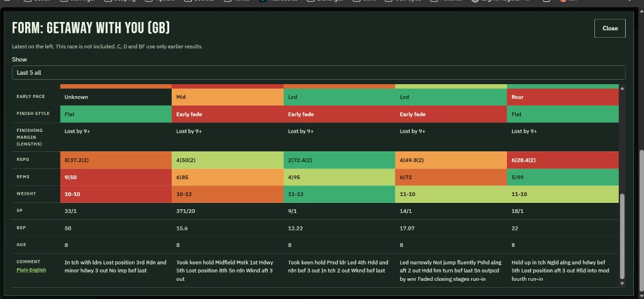The height and width of the screenshot is (299, 644).
Task: Click the RFMS value 9|50
Action: point(70,177)
